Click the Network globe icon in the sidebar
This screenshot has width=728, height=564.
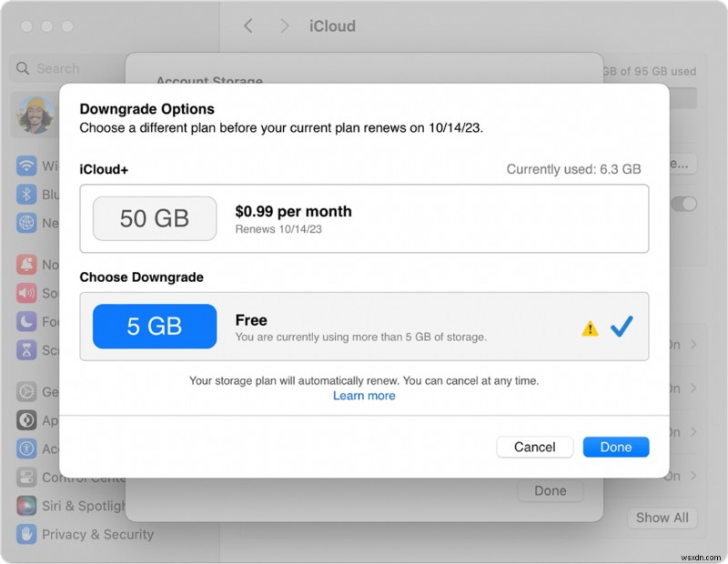point(26,223)
